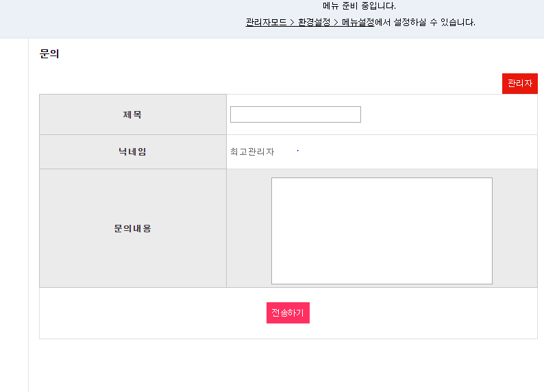The width and height of the screenshot is (544, 392).
Task: Click the 닉네임 label cell
Action: (x=133, y=152)
